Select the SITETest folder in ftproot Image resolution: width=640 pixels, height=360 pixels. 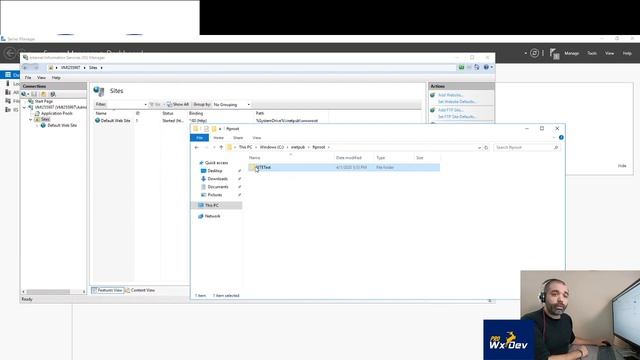coord(344,167)
